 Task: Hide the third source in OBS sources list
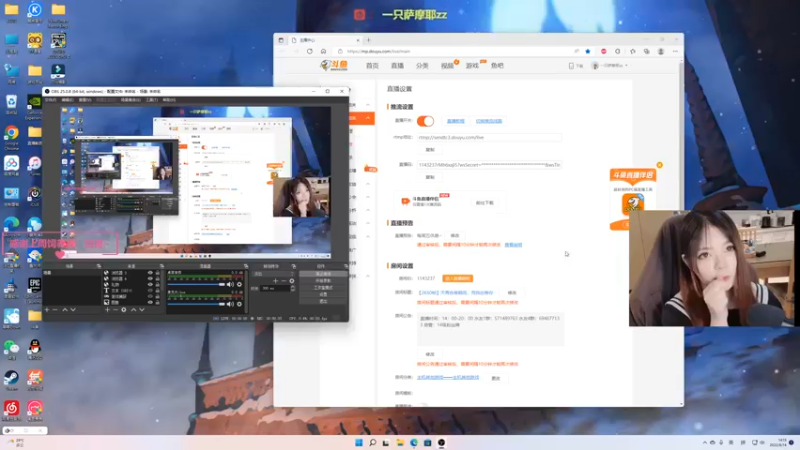coord(150,285)
